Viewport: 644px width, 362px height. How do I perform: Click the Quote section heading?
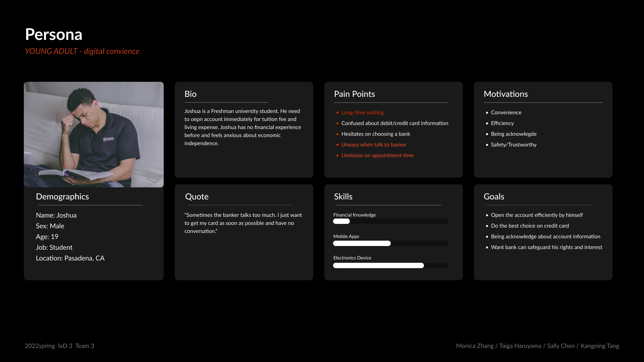pyautogui.click(x=197, y=197)
